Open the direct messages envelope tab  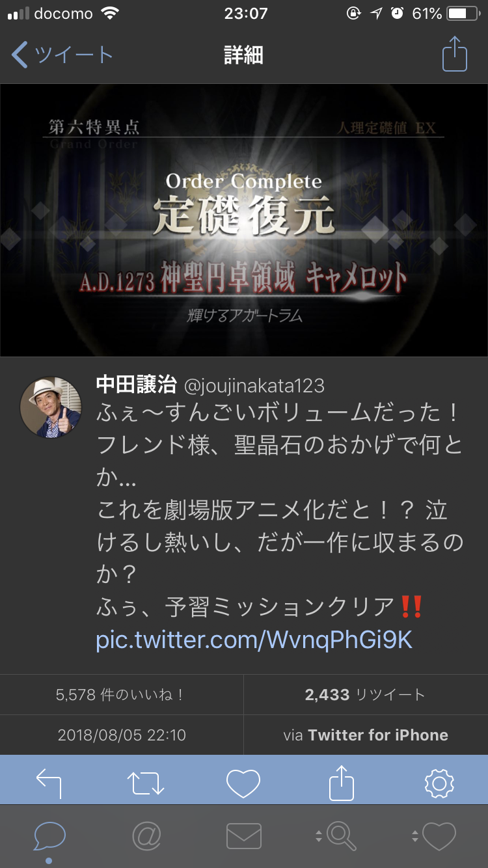pos(244,836)
